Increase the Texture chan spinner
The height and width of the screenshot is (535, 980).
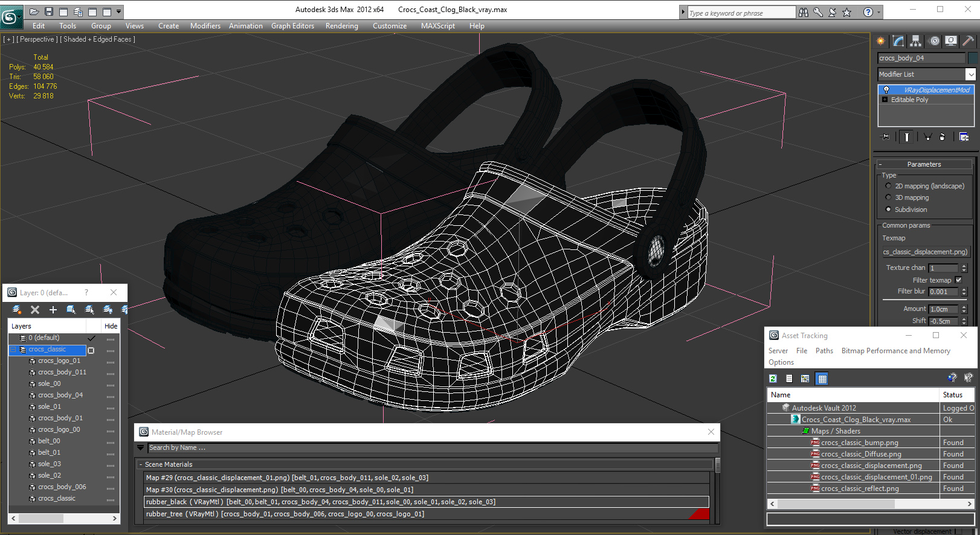[964, 266]
